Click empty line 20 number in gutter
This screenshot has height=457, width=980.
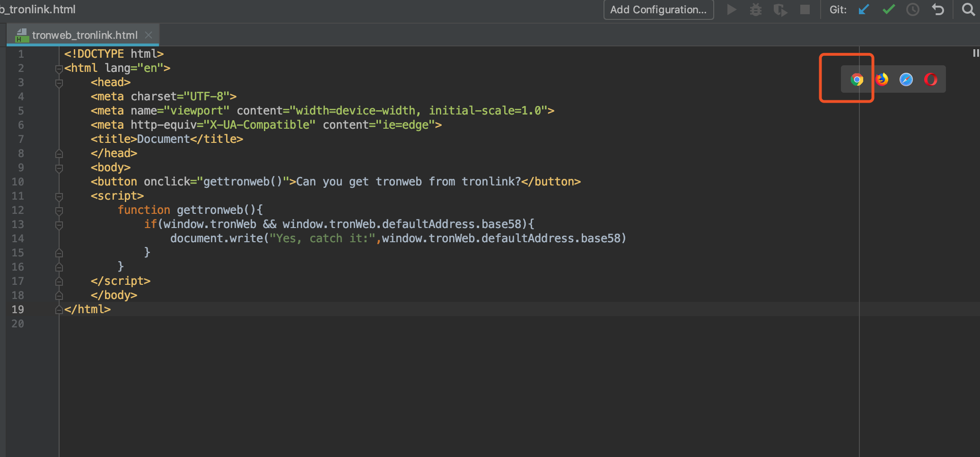[x=18, y=324]
